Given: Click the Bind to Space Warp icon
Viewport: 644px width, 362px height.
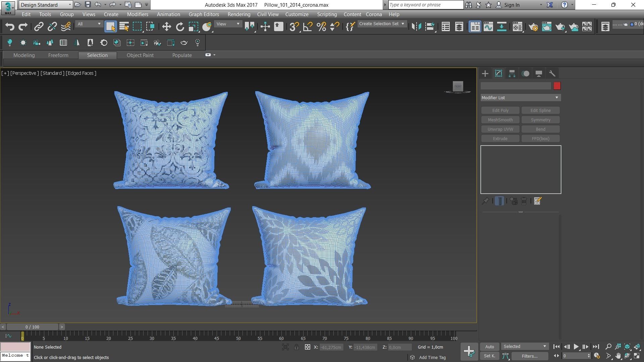Looking at the screenshot, I should (x=66, y=27).
